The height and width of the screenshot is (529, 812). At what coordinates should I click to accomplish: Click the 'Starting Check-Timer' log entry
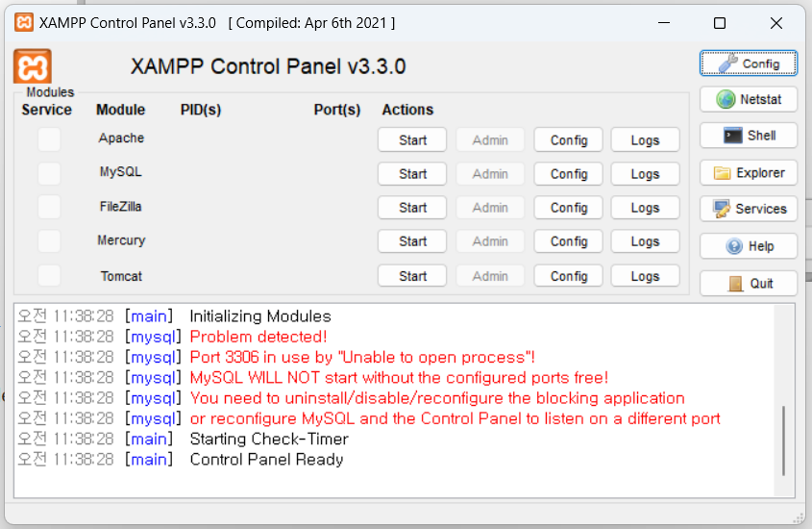[269, 440]
